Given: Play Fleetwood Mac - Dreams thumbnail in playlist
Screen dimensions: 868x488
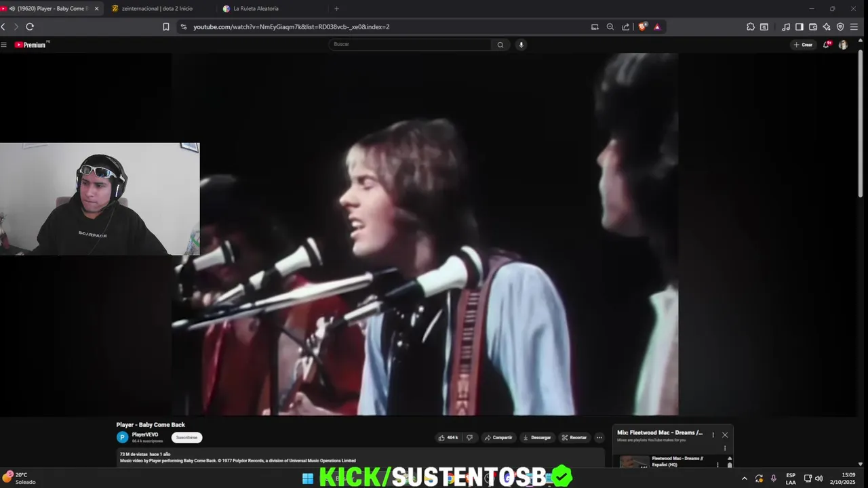Looking at the screenshot, I should (x=634, y=462).
